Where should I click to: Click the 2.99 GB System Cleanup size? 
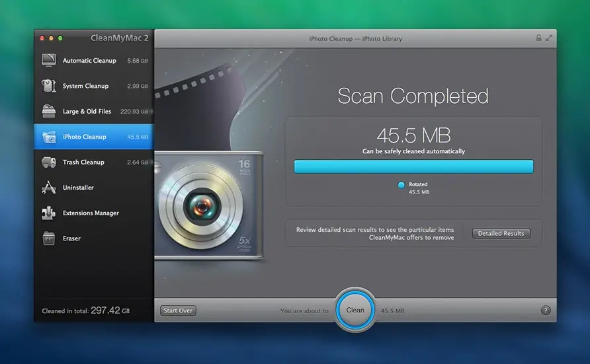pyautogui.click(x=138, y=86)
